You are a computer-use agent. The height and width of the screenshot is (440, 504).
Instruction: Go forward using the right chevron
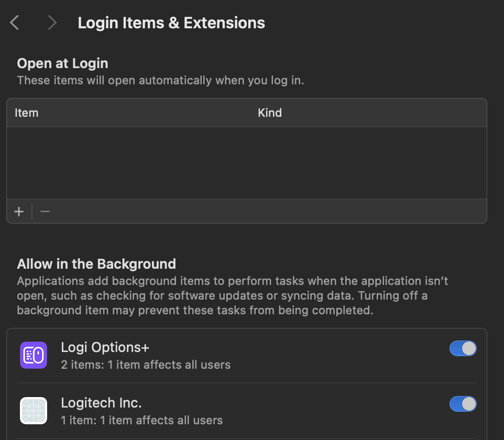51,23
